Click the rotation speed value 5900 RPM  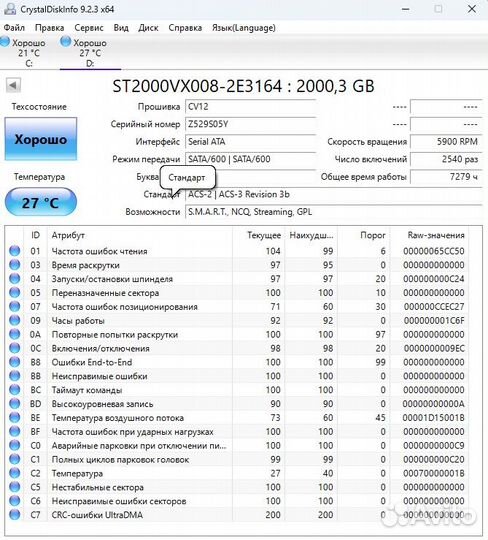(446, 142)
